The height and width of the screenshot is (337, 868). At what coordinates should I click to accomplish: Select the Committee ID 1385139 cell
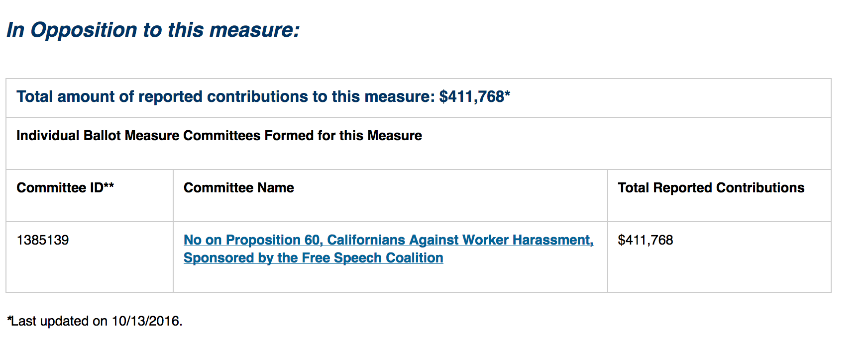(x=90, y=257)
